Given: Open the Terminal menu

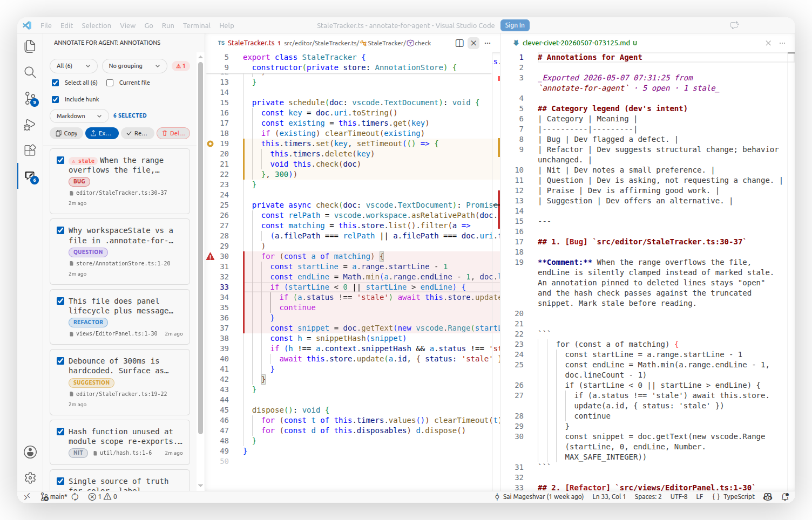Looking at the screenshot, I should click(x=197, y=25).
